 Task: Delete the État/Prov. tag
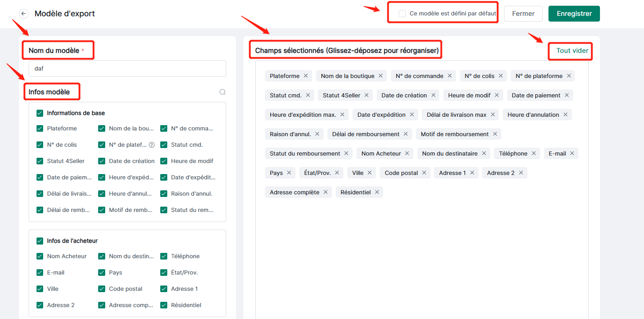337,173
